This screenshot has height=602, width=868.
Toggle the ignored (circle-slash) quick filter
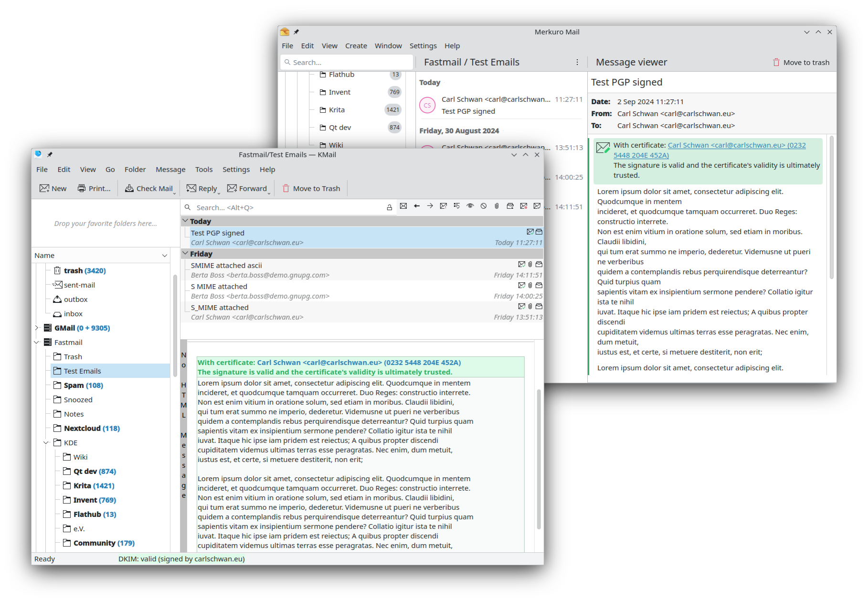[x=484, y=206]
